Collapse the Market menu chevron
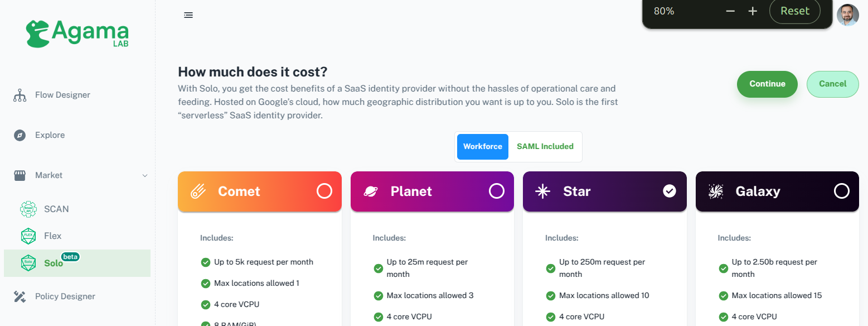This screenshot has width=868, height=326. pos(145,175)
